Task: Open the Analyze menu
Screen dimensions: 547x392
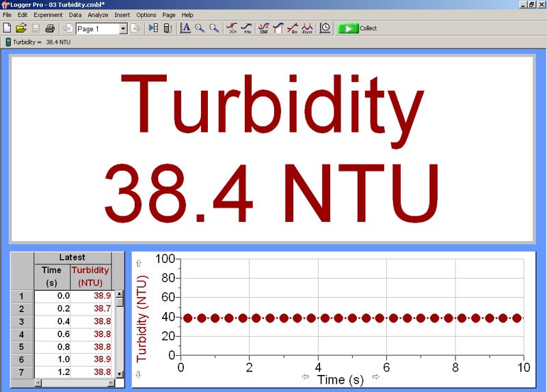Action: pos(98,14)
